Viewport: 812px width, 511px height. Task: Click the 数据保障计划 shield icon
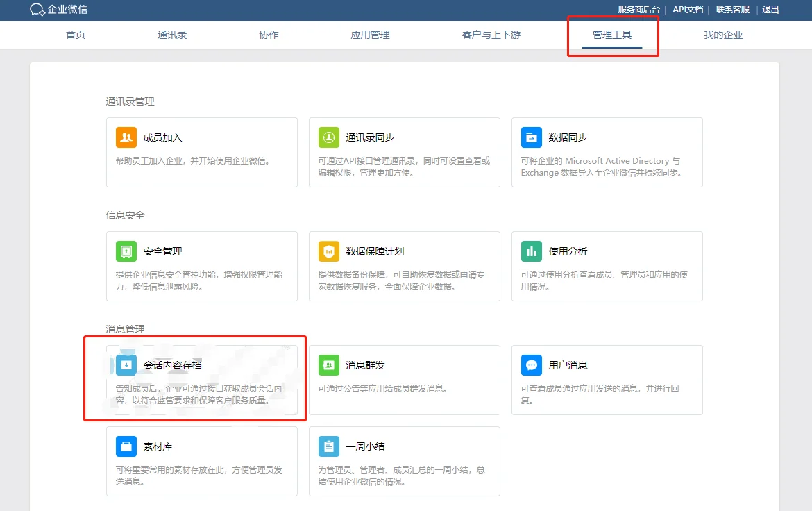point(328,251)
